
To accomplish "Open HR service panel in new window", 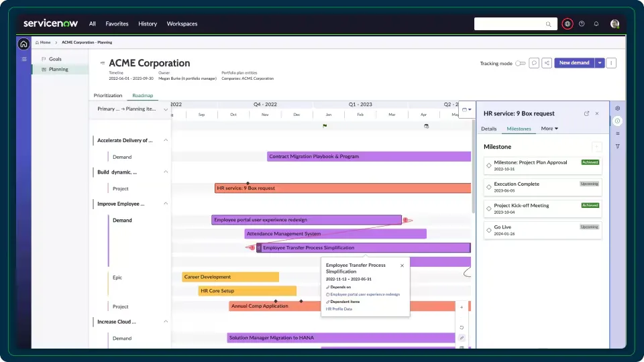I will pos(586,113).
